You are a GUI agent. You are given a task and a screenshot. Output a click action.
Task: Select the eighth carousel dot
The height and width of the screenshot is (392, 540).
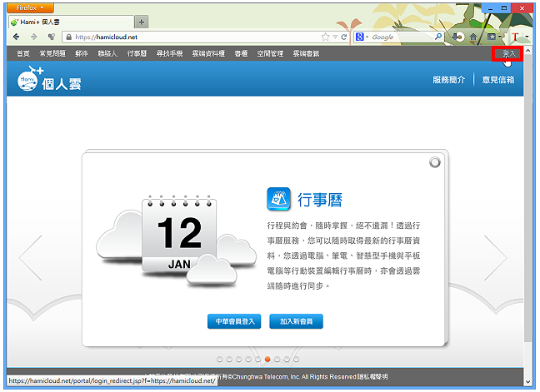tap(287, 360)
